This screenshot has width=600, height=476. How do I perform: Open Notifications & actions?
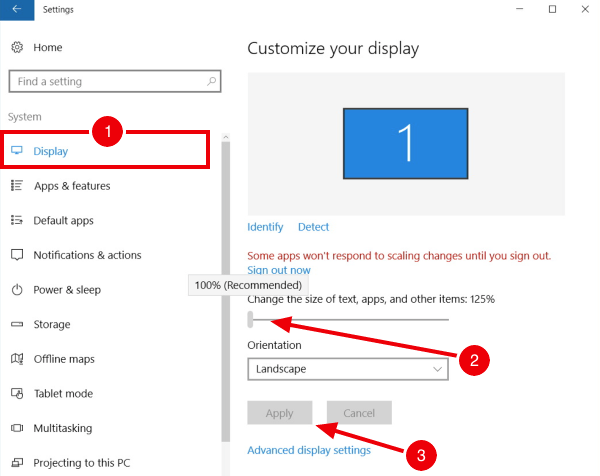pyautogui.click(x=87, y=255)
